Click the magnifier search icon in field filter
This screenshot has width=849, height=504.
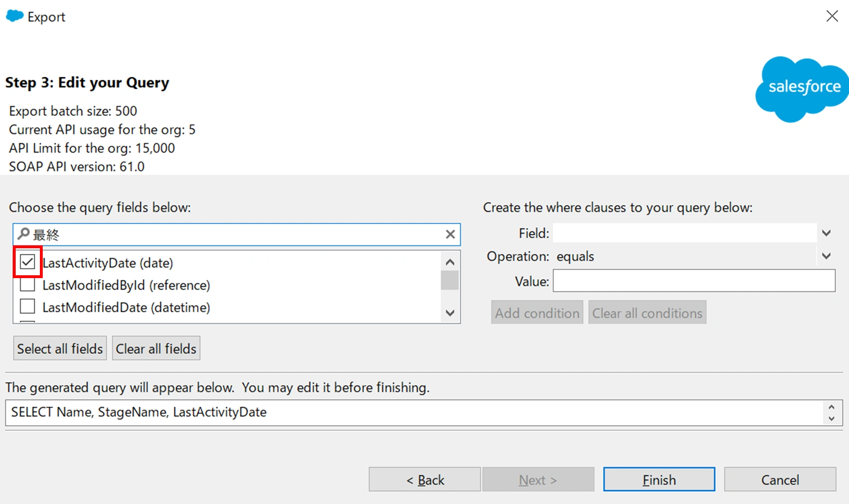(23, 234)
